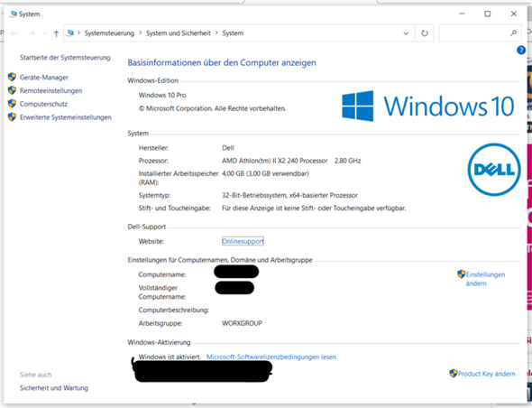Click shield icon beside Remoteeinstellungen
This screenshot has width=532, height=408.
[12, 90]
